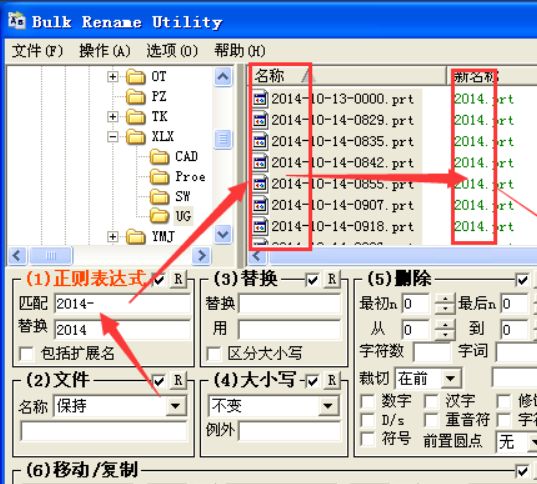Open the 选项(O) menu
Viewport: 537px width, 484px height.
point(172,51)
